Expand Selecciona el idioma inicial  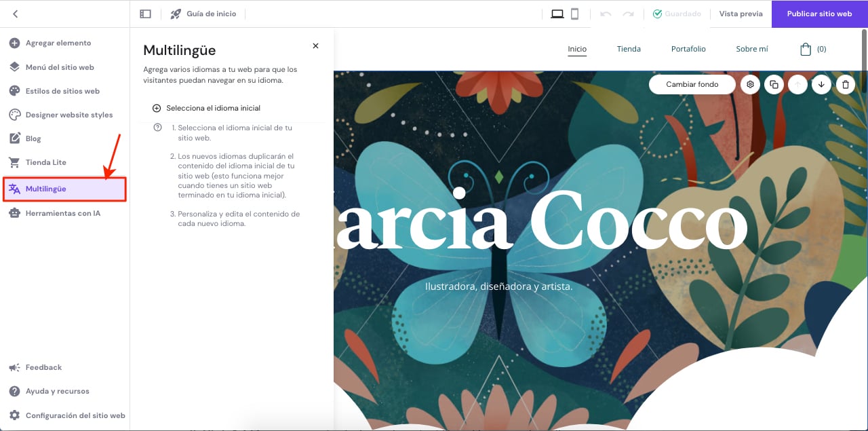pyautogui.click(x=213, y=108)
